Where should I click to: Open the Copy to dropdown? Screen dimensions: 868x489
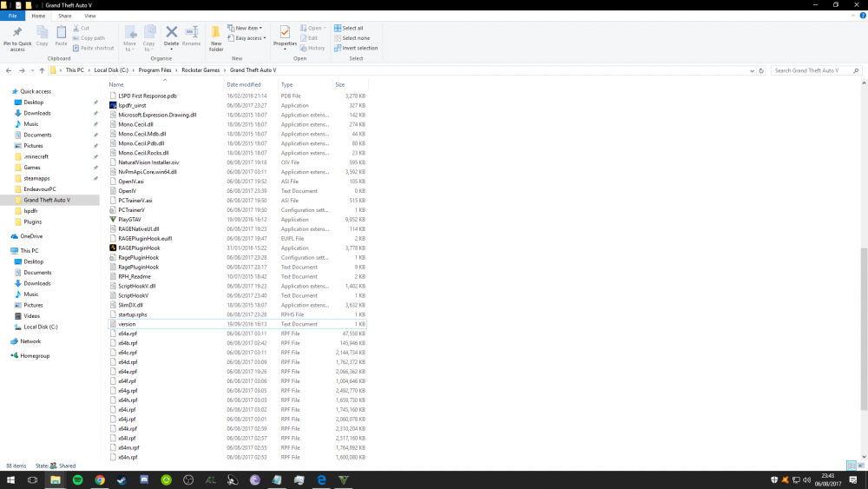tap(149, 38)
